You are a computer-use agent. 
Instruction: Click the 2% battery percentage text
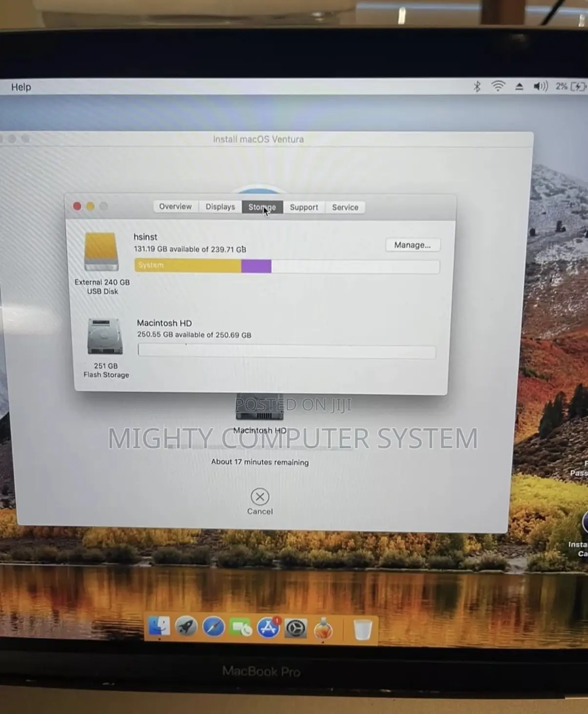click(562, 86)
